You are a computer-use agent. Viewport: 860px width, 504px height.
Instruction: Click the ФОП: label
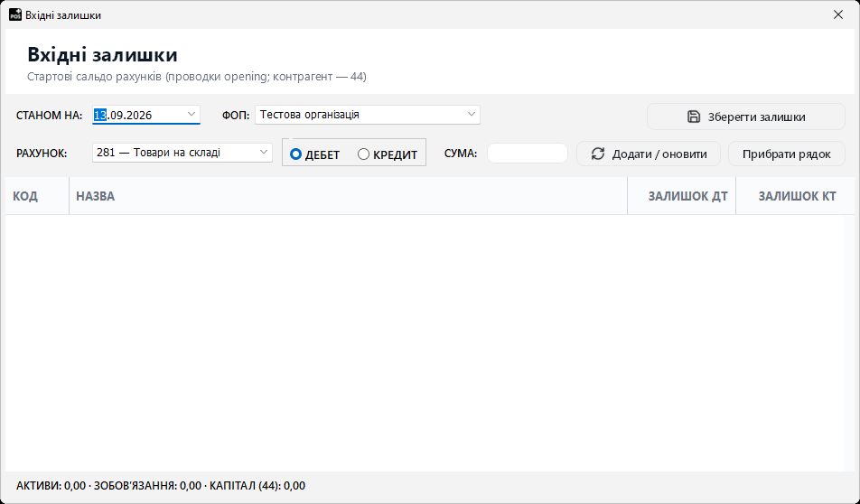(236, 116)
